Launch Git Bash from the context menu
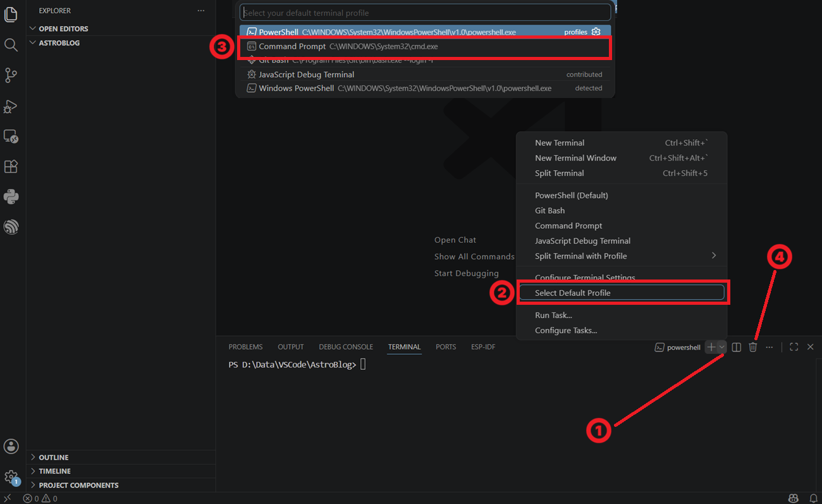Image resolution: width=822 pixels, height=504 pixels. 622,211
